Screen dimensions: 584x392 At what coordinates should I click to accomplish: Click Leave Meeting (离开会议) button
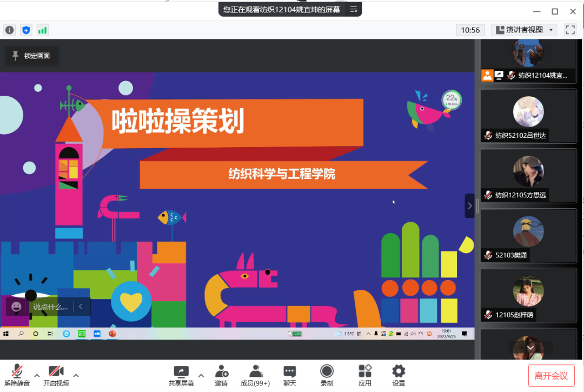pos(551,376)
